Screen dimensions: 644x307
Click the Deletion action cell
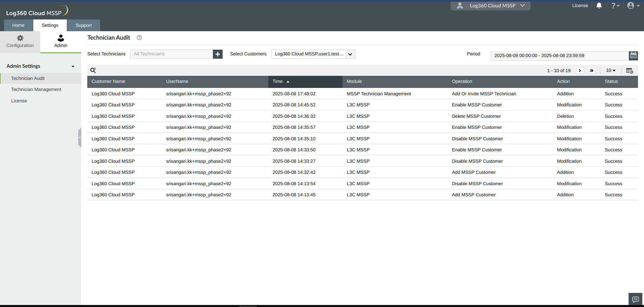(565, 116)
